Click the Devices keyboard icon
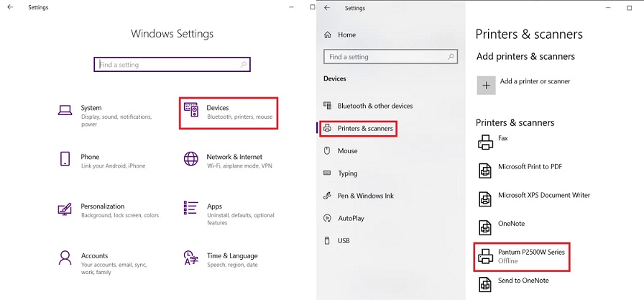This screenshot has width=644, height=300. [x=191, y=111]
